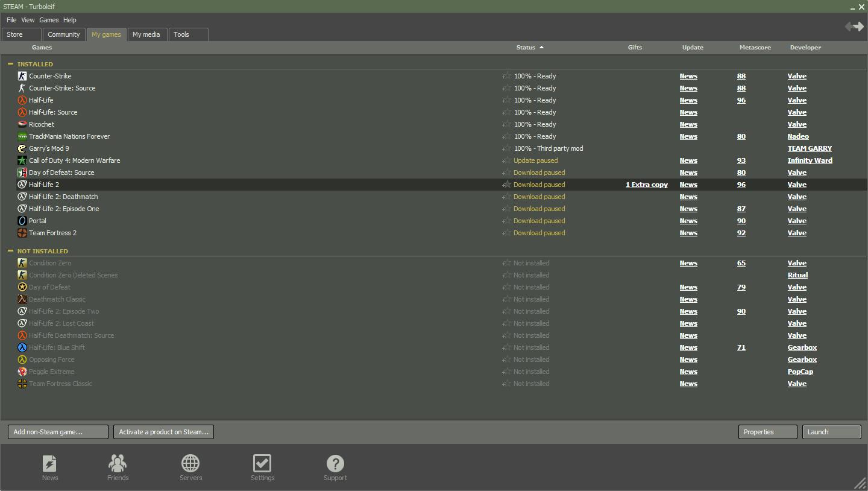Open Metascore 93 link for Call of Duty 4
The height and width of the screenshot is (491, 868).
pos(741,160)
